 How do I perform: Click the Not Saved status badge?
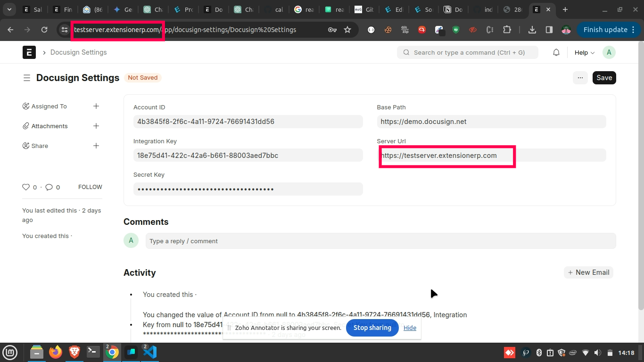coord(143,78)
